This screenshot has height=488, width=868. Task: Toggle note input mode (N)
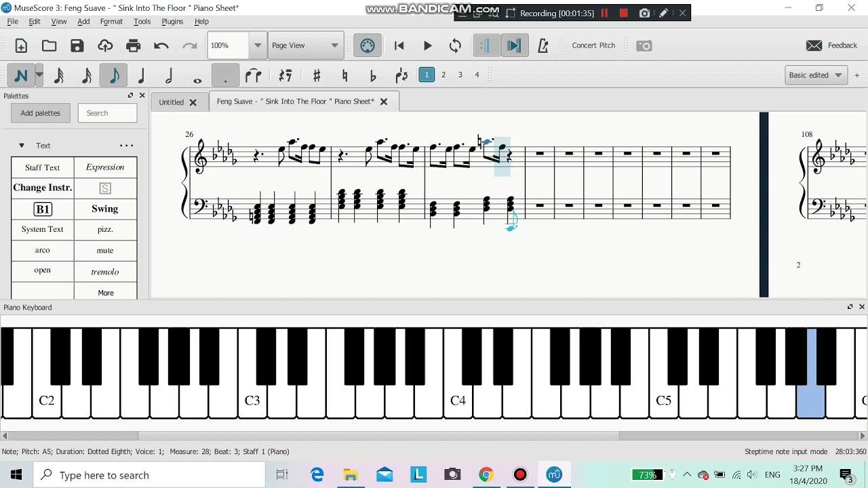click(21, 75)
